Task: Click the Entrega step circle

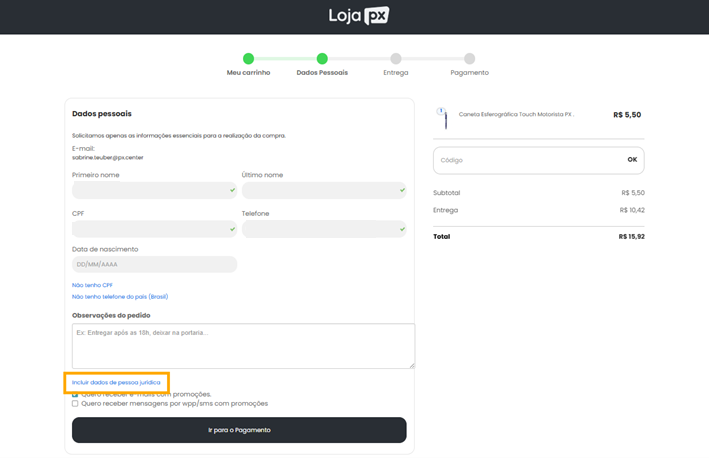Action: [x=396, y=59]
